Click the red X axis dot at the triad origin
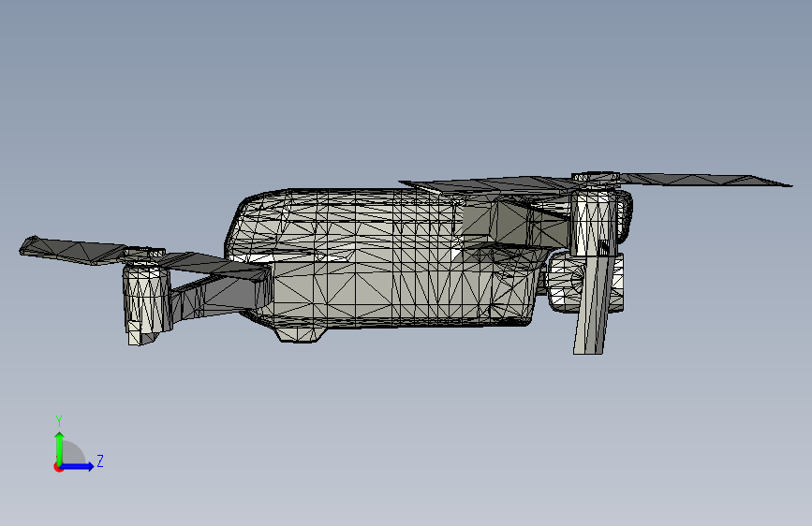 (58, 467)
